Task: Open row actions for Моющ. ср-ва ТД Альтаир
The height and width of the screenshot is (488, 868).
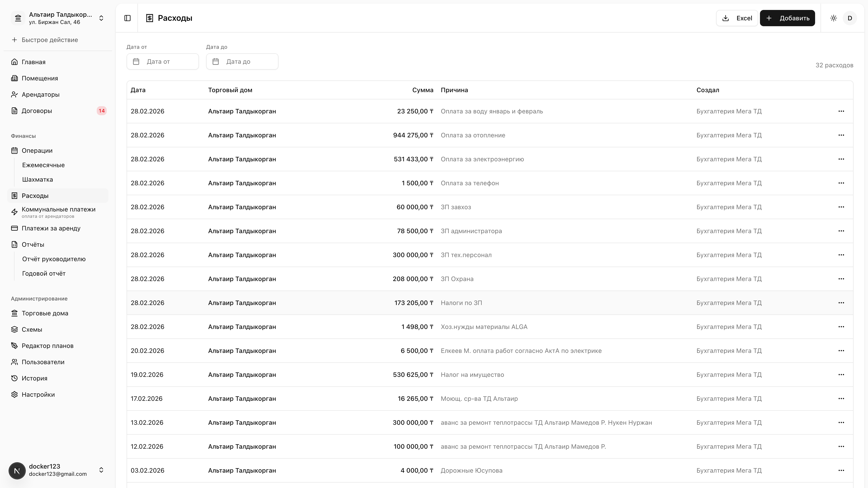Action: 841,398
